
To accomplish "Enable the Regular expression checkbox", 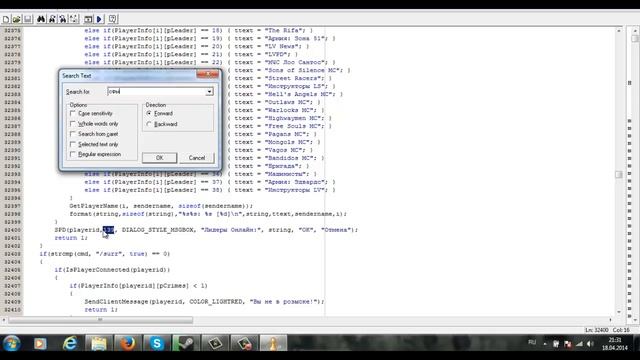I will click(x=73, y=154).
